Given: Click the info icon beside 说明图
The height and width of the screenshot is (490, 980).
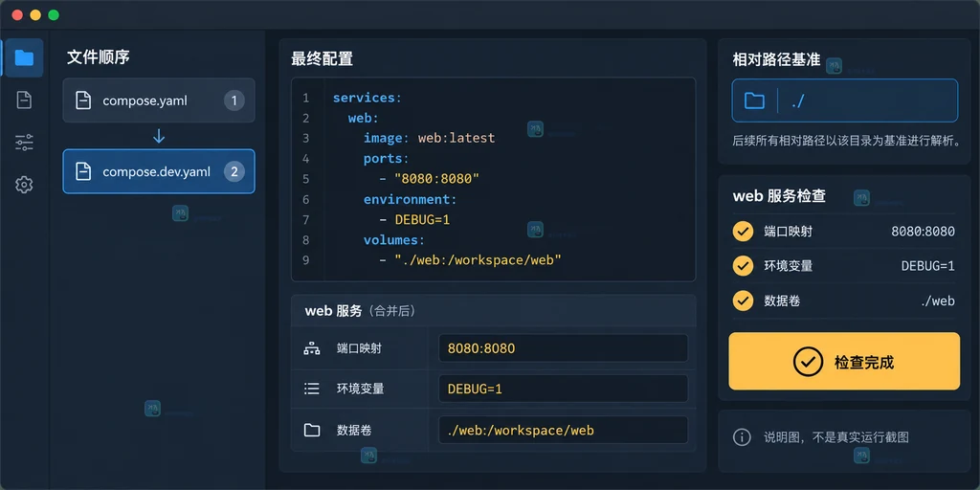Looking at the screenshot, I should click(x=742, y=436).
